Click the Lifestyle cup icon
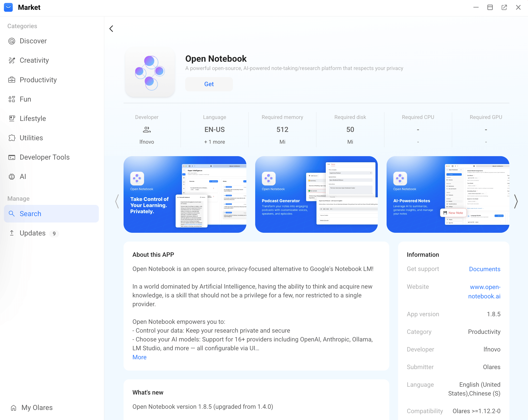The height and width of the screenshot is (420, 528). point(12,118)
